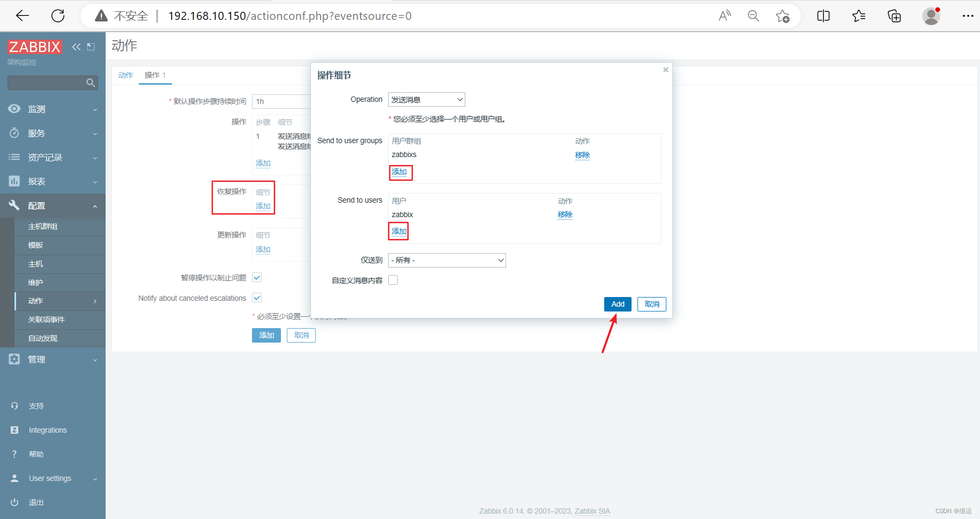Click the Zabbix SIA footer link
Viewport: 980px width, 519px height.
point(592,511)
